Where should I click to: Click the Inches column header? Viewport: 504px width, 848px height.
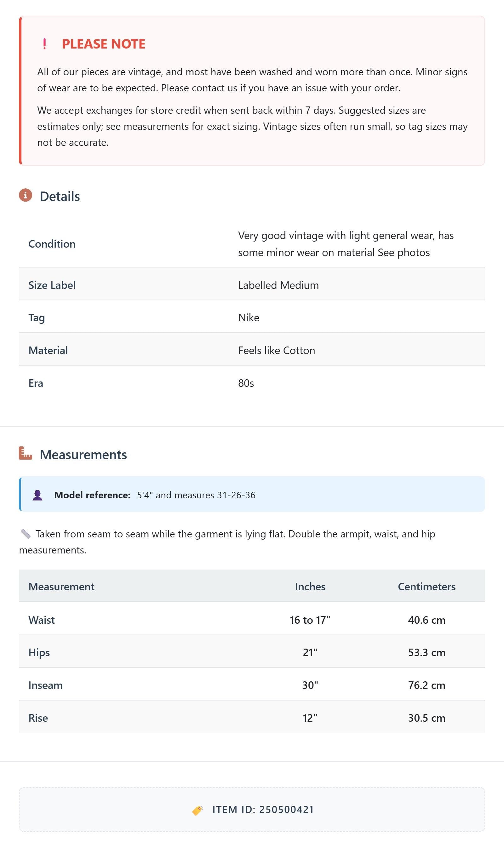(310, 587)
